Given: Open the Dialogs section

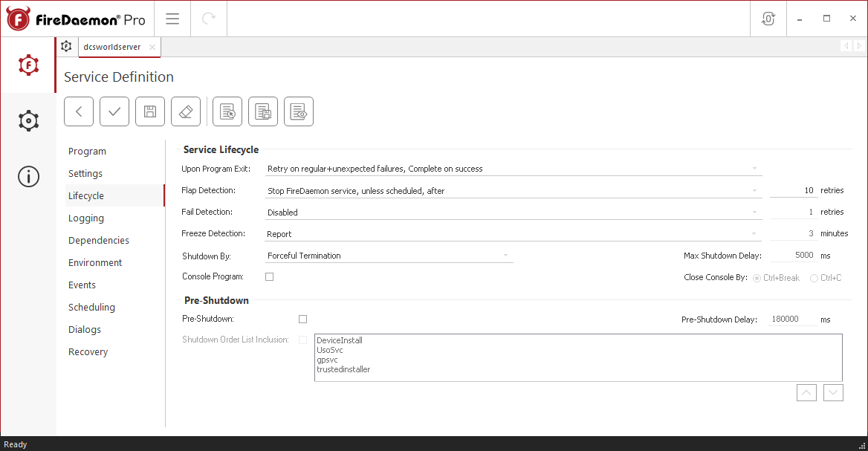Looking at the screenshot, I should pos(85,329).
